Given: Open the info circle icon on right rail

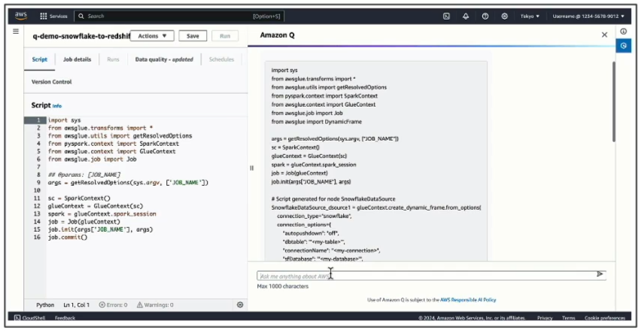Looking at the screenshot, I should (624, 31).
